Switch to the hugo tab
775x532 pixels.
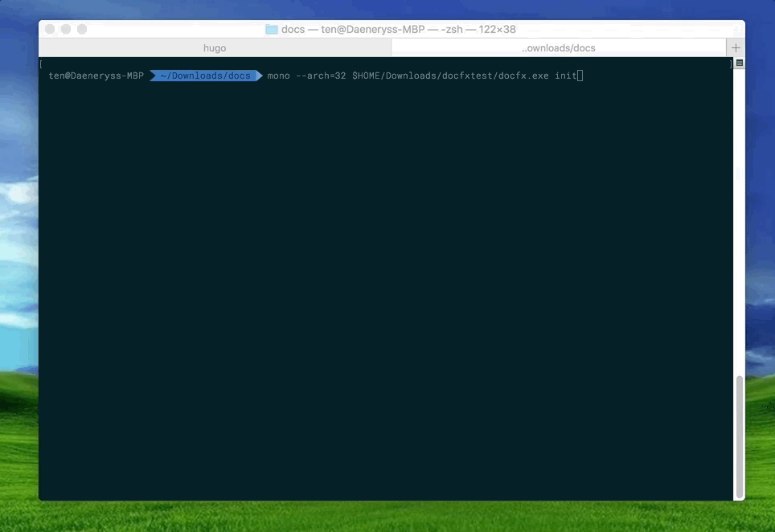point(215,48)
